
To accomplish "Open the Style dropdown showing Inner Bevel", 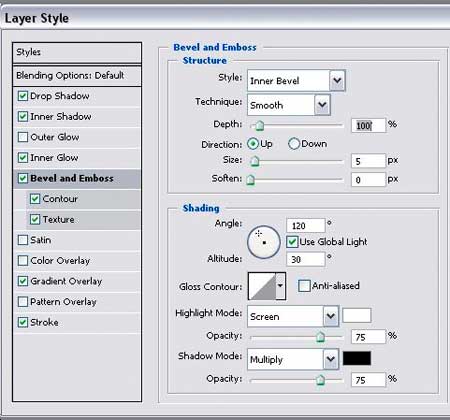I will [296, 81].
